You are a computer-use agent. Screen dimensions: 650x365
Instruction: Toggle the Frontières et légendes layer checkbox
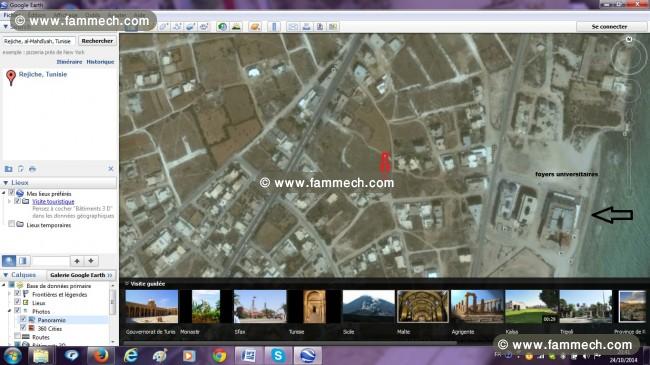click(17, 294)
